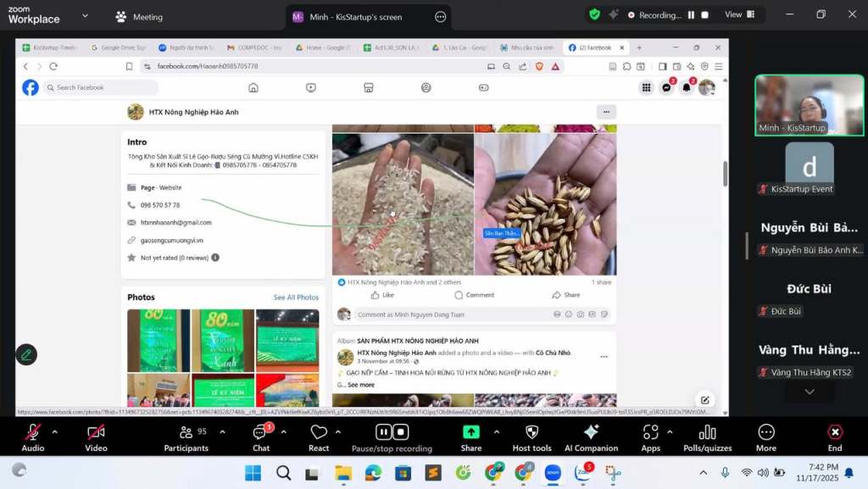Click the annotation pencil button
The width and height of the screenshot is (868, 489).
26,355
